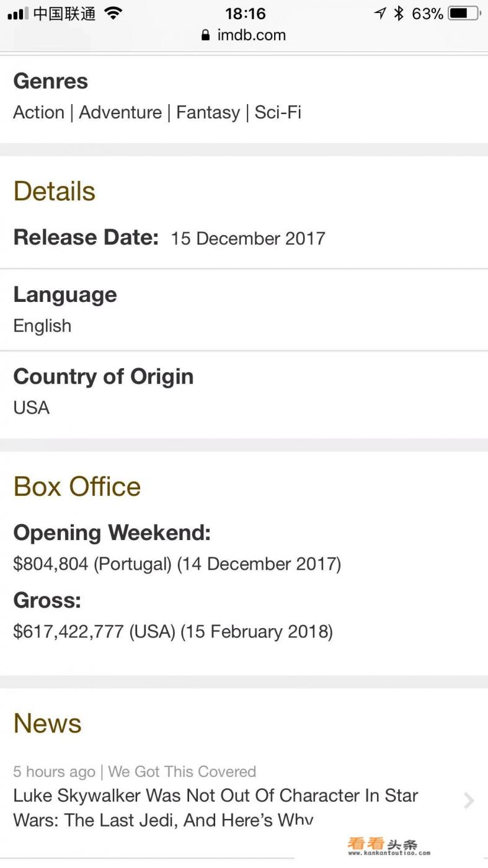Tap the location arrow status icon

pyautogui.click(x=380, y=13)
